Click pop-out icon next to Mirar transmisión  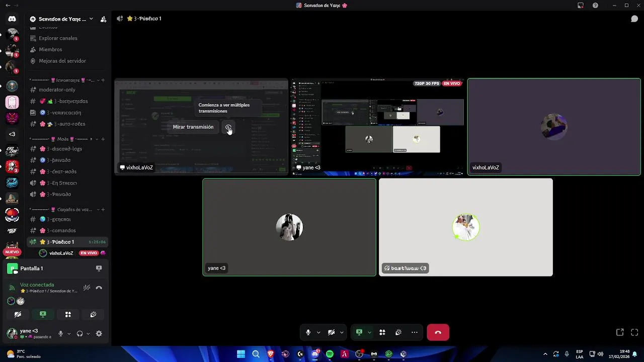[x=229, y=127]
